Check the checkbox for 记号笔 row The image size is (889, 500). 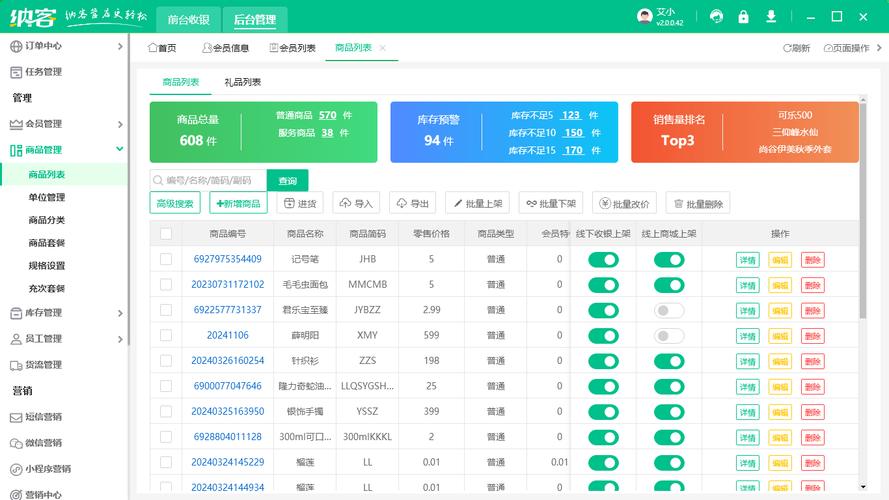[x=166, y=259]
